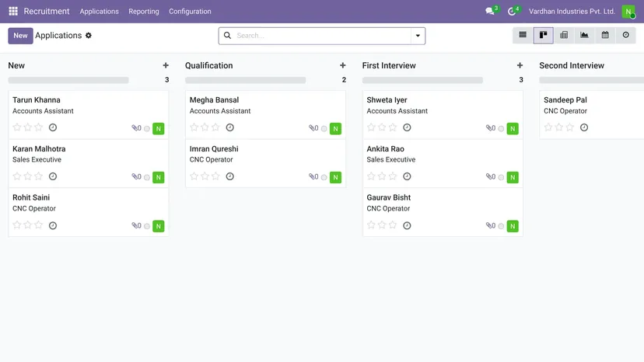
Task: Open activity clock on Gaurav Bisht card
Action: pos(407,226)
